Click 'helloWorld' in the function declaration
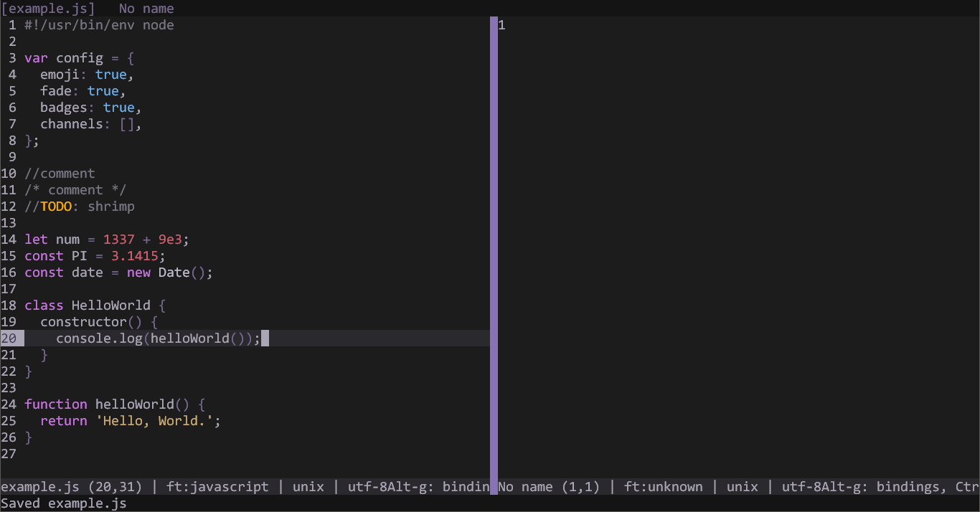The width and height of the screenshot is (980, 512). 135,404
